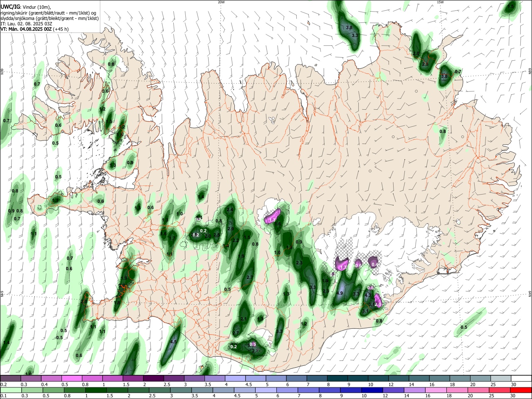Click the 20W longitude label

coord(221,2)
